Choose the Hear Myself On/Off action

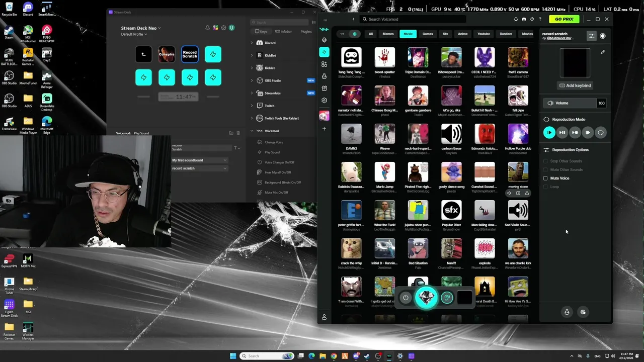point(278,172)
